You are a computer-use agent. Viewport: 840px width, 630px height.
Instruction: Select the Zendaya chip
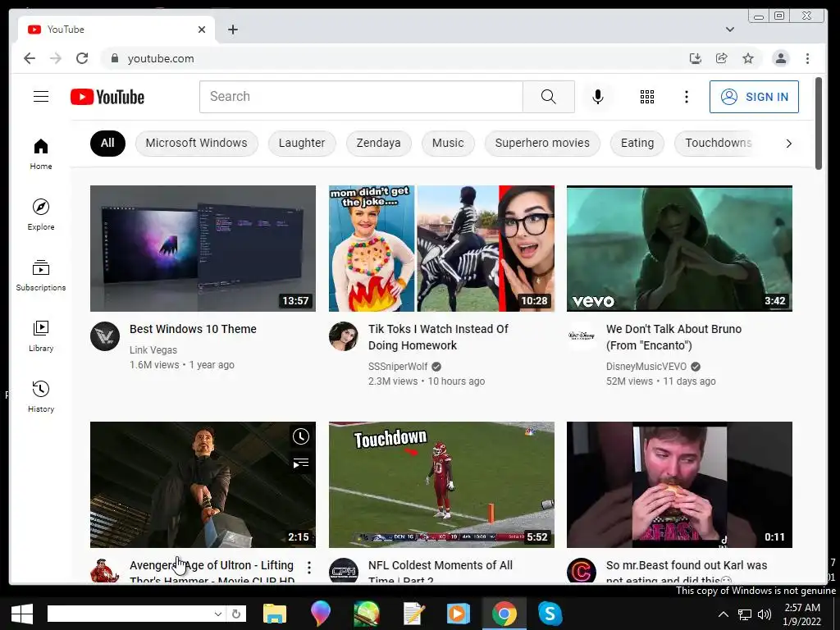(379, 144)
